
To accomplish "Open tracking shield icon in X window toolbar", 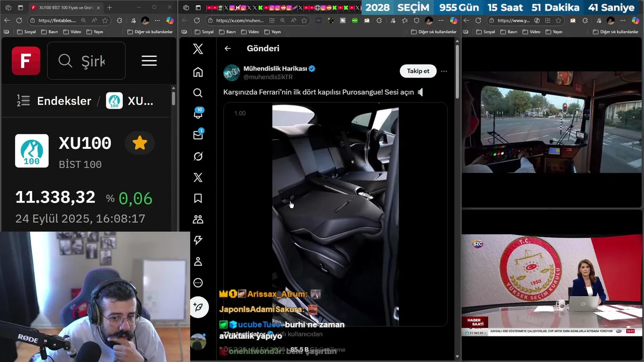I will pyautogui.click(x=417, y=21).
